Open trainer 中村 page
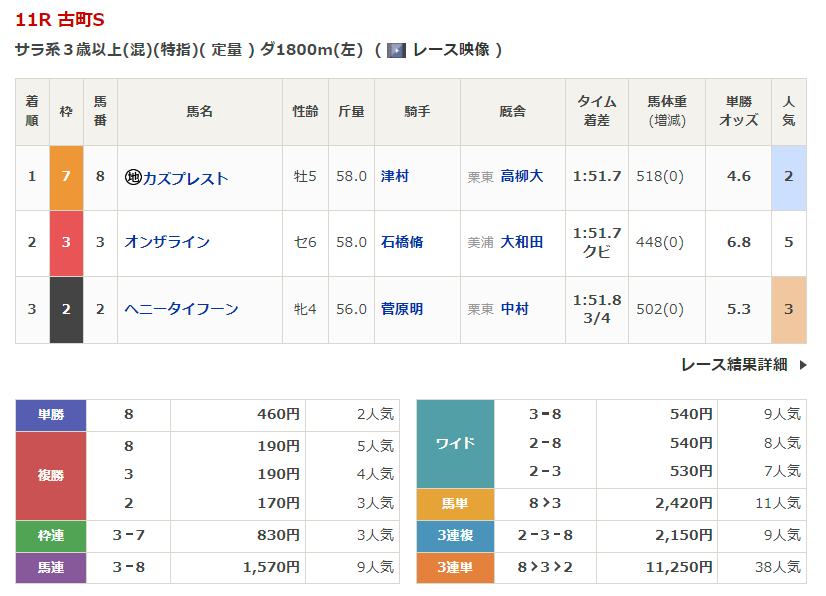 [515, 309]
